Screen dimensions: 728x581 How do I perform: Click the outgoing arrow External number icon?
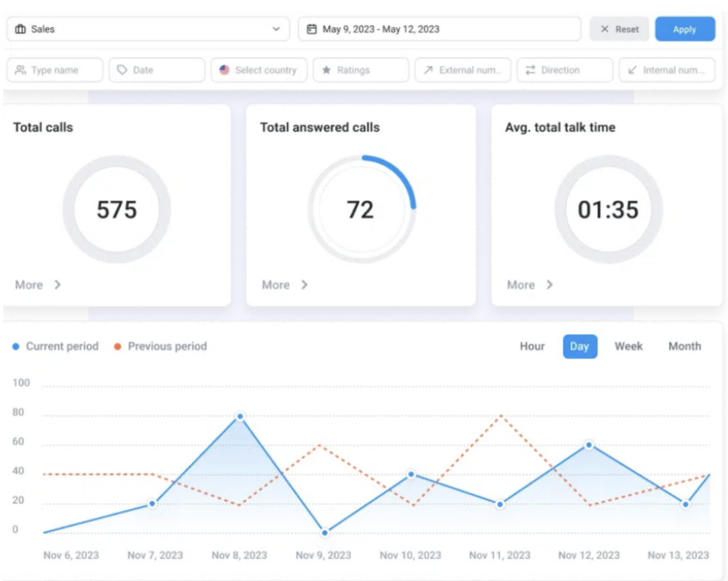click(x=428, y=70)
